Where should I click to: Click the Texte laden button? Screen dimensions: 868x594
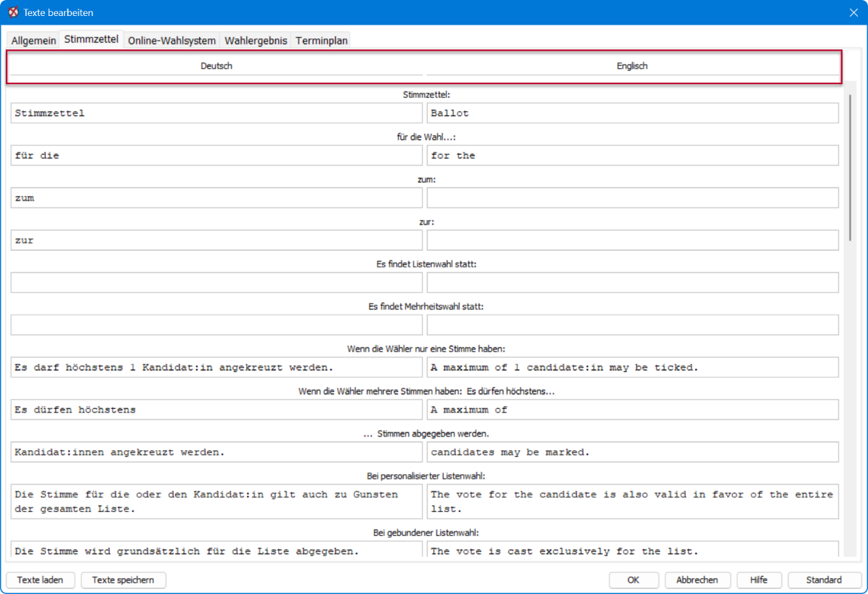(40, 579)
